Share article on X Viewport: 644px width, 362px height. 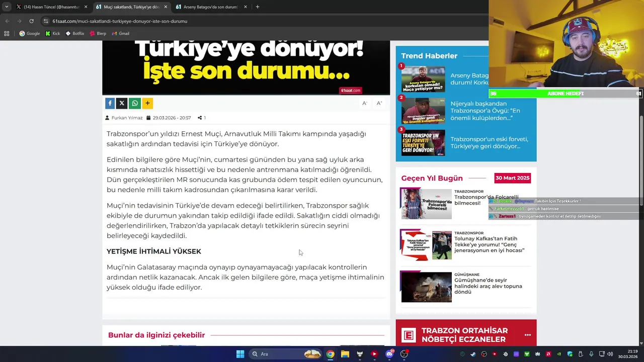click(x=122, y=103)
